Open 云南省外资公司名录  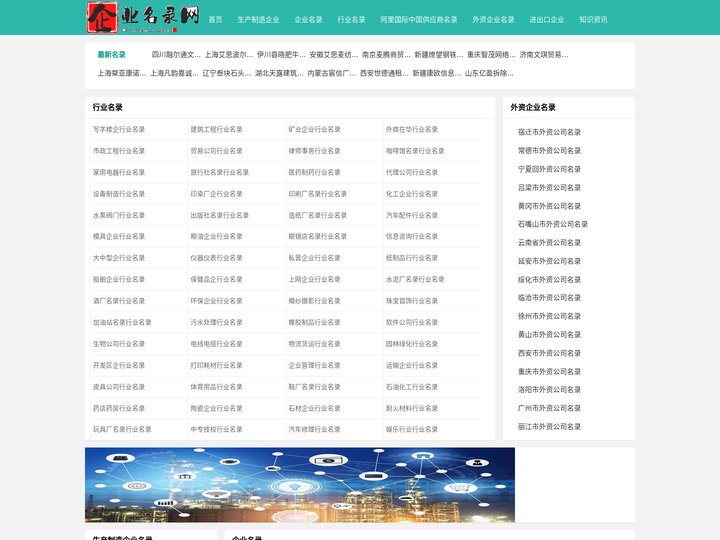tap(549, 242)
